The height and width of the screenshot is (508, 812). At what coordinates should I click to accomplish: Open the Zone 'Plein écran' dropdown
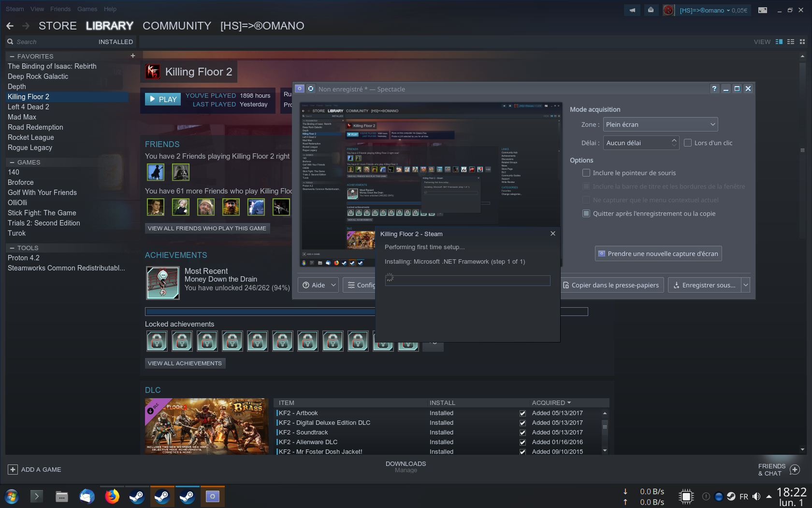[660, 124]
